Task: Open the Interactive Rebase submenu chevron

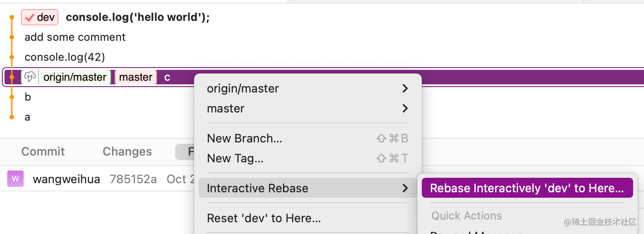Action: coord(405,188)
